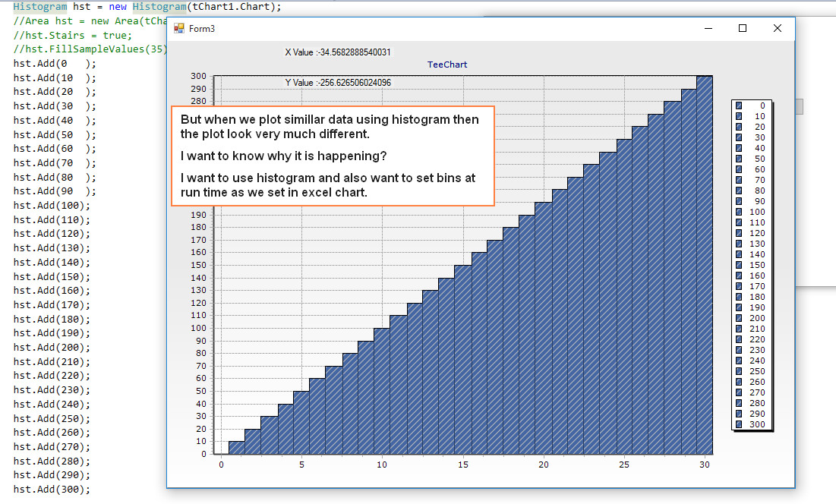
Task: Select legend value 90
Action: click(x=760, y=201)
